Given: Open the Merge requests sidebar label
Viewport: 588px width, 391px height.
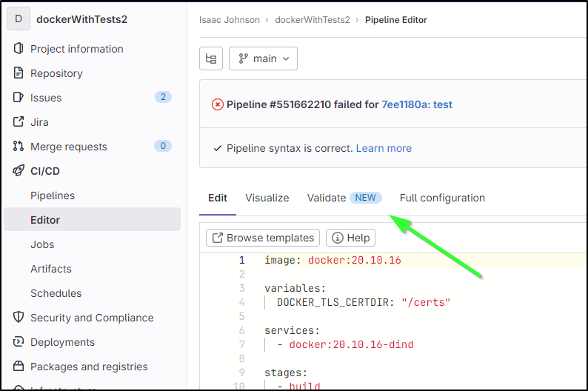Looking at the screenshot, I should pos(69,147).
